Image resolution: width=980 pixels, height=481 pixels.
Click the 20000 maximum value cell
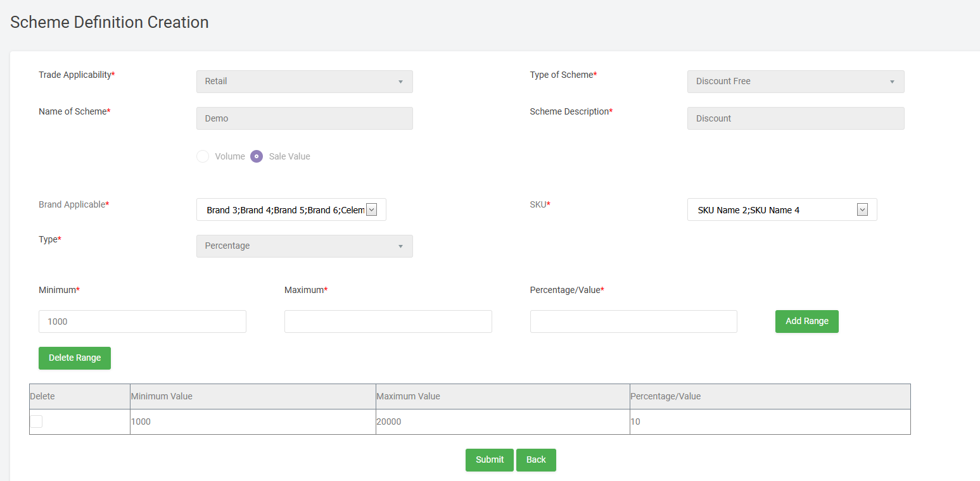(x=503, y=422)
